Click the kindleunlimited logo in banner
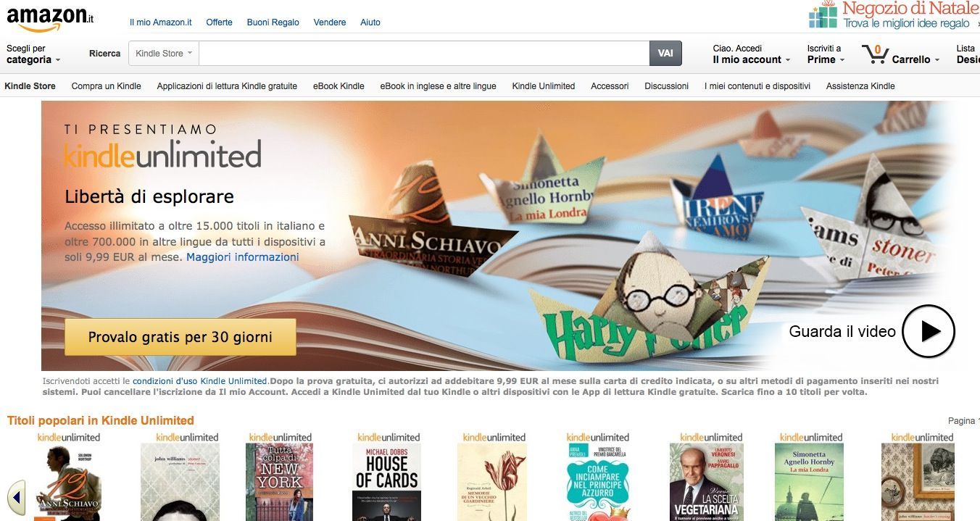 click(162, 154)
